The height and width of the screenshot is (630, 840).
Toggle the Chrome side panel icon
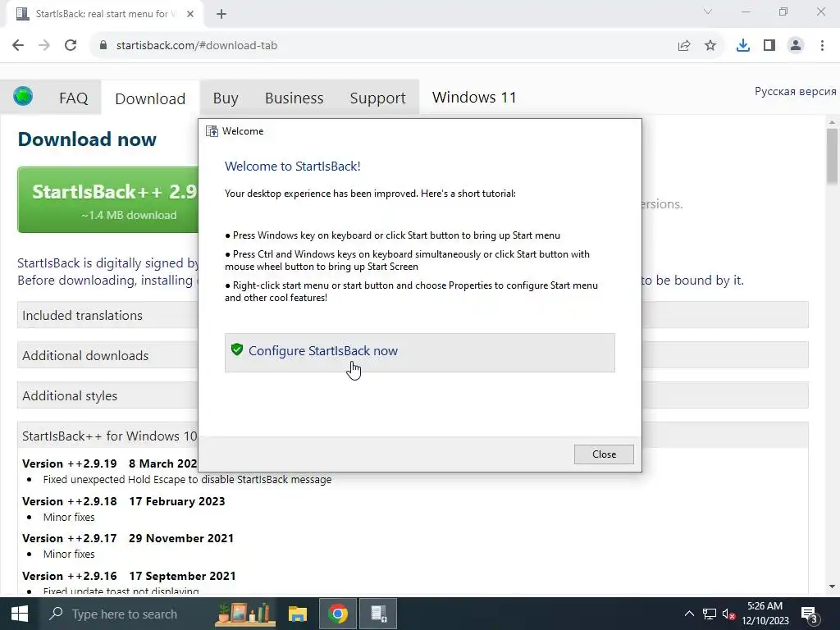pos(769,46)
